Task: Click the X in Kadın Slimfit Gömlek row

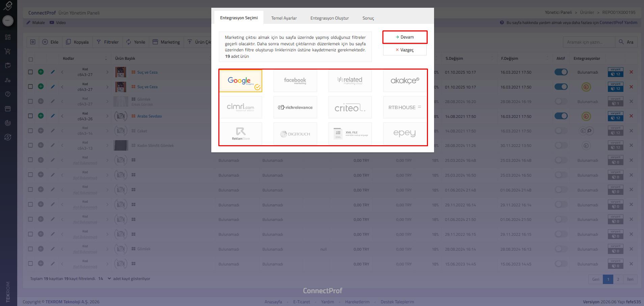Action: (x=631, y=145)
